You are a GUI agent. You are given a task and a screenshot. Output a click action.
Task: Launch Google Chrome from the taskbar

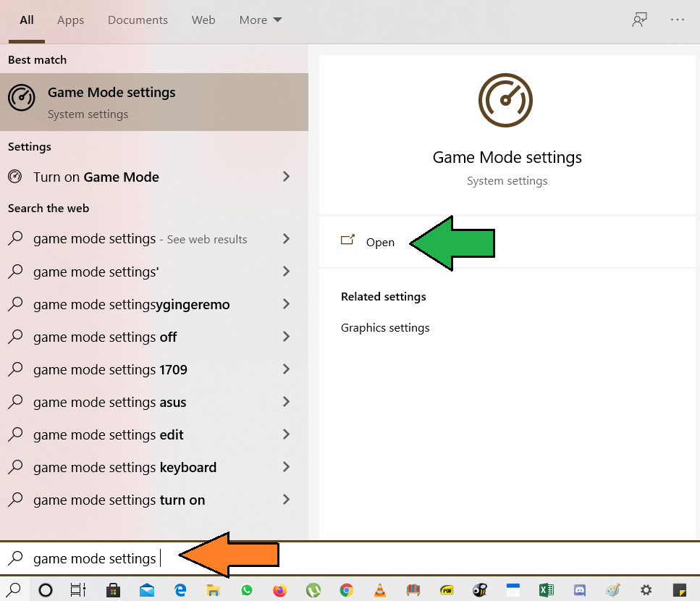click(347, 590)
